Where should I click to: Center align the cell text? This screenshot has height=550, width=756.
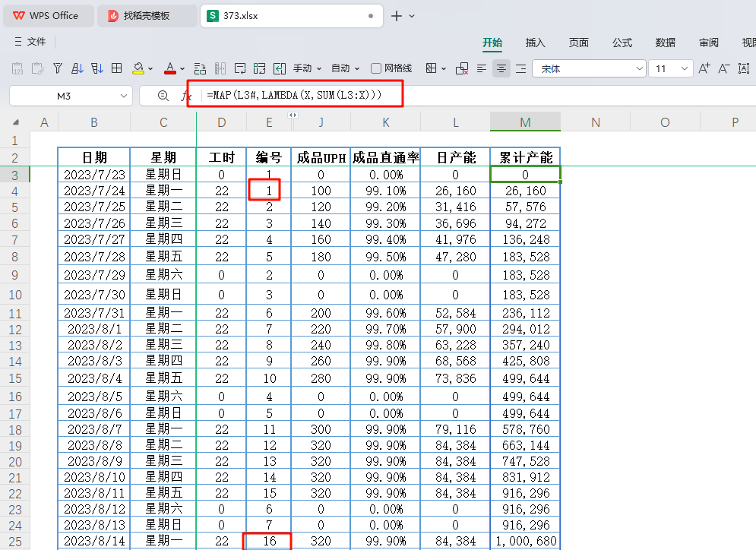(501, 68)
